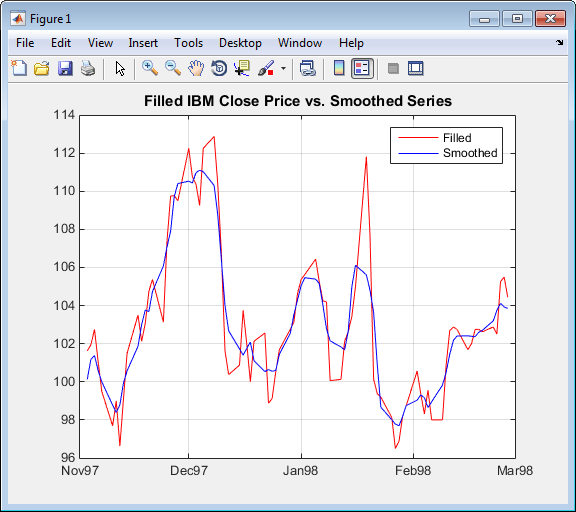Maximize the Figure 1 window
576x512 pixels.
(517, 19)
